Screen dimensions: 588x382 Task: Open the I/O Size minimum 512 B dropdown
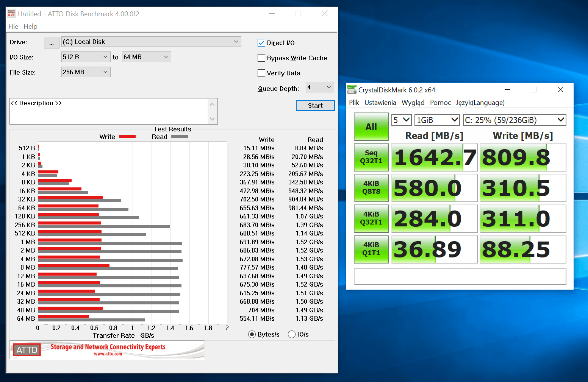[x=86, y=57]
